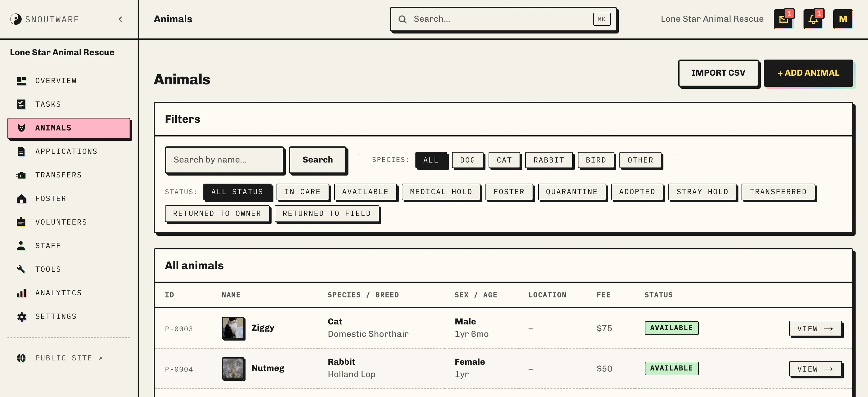Click the magnifier icon in top search
868x397 pixels.
point(402,19)
